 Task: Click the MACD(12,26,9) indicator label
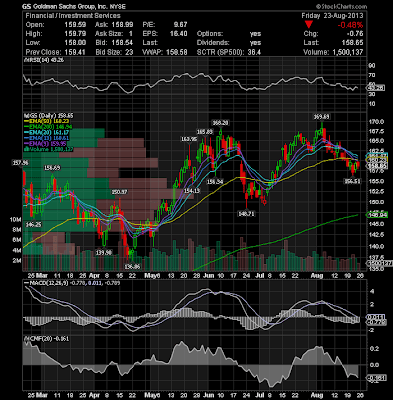[x=73, y=283]
